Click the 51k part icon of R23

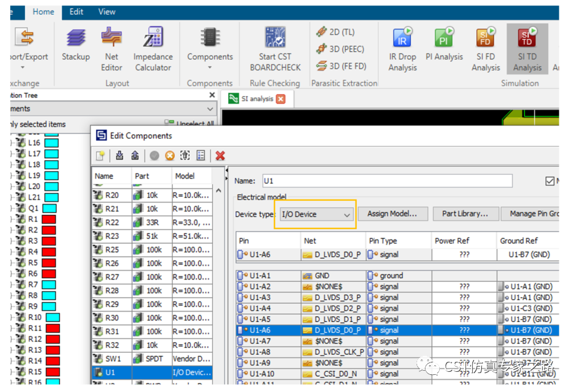pyautogui.click(x=137, y=236)
